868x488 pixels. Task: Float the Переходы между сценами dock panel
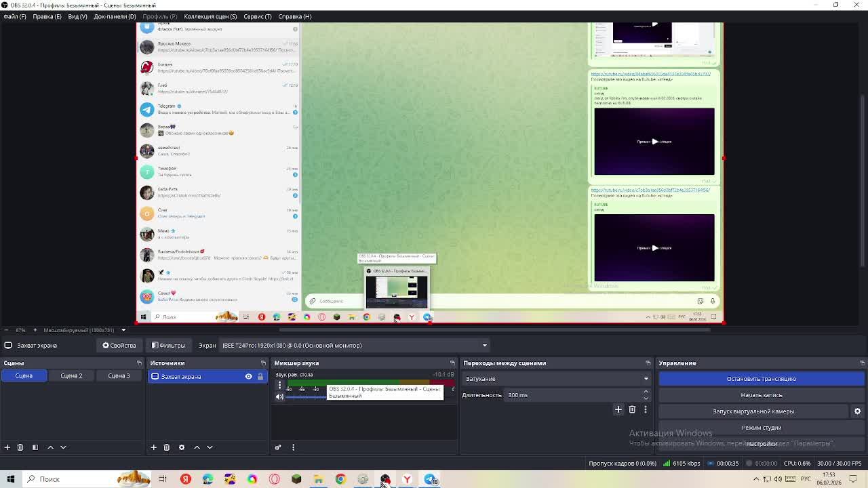pyautogui.click(x=648, y=363)
